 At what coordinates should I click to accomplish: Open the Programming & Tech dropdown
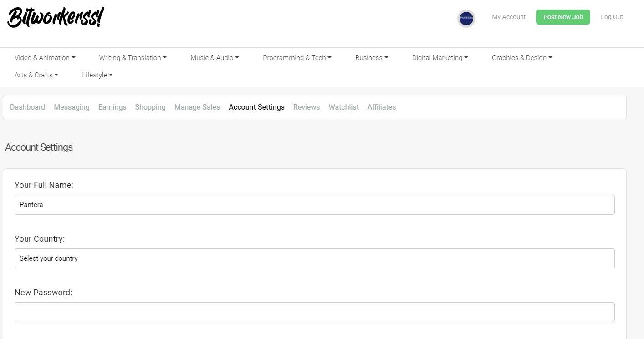coord(297,58)
